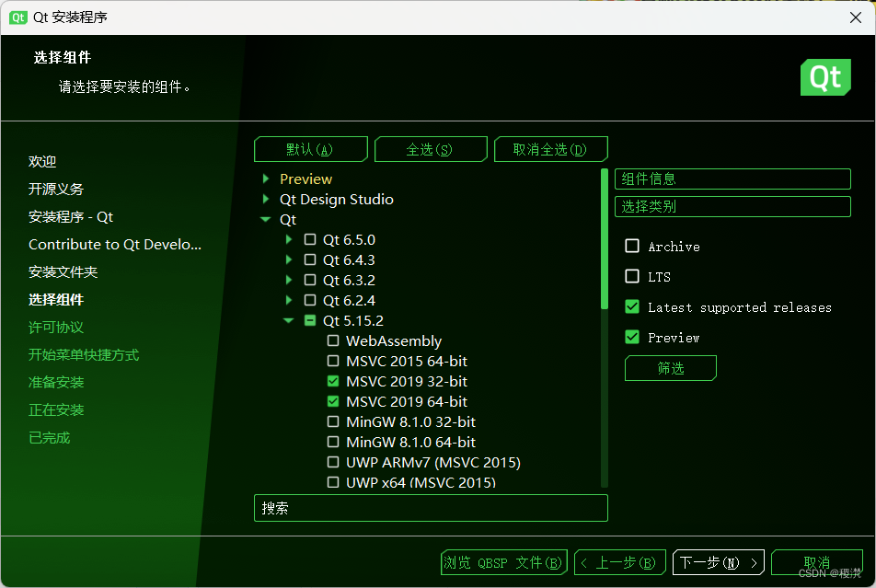The width and height of the screenshot is (876, 588).
Task: Expand the Preview tree node
Action: point(266,179)
